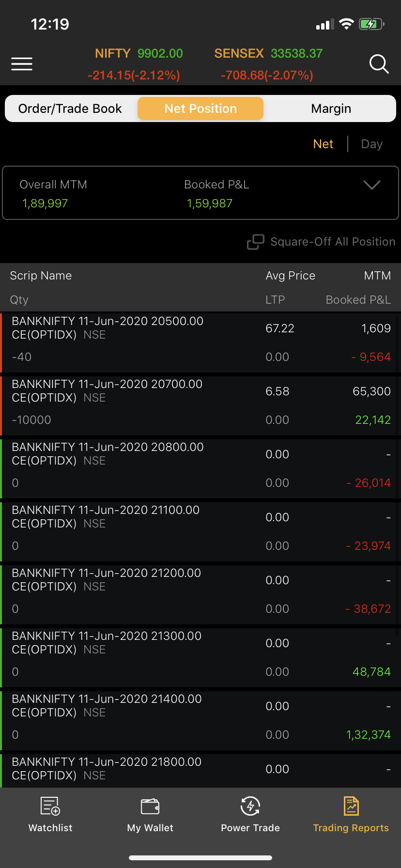Open the Order/Trade Book tab
The image size is (401, 868).
70,108
